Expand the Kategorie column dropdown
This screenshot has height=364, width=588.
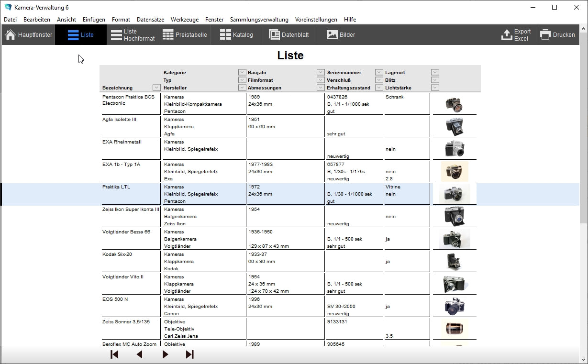242,72
